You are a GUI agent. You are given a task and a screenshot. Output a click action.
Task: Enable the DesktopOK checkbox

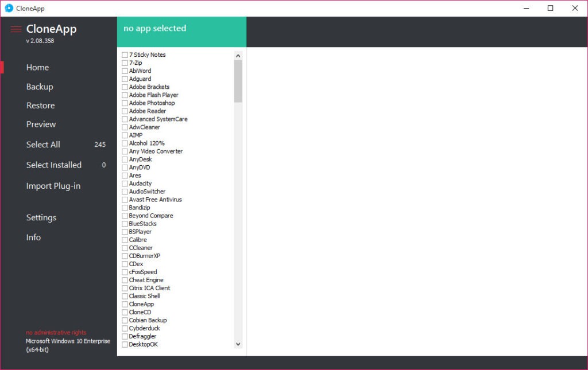click(125, 345)
